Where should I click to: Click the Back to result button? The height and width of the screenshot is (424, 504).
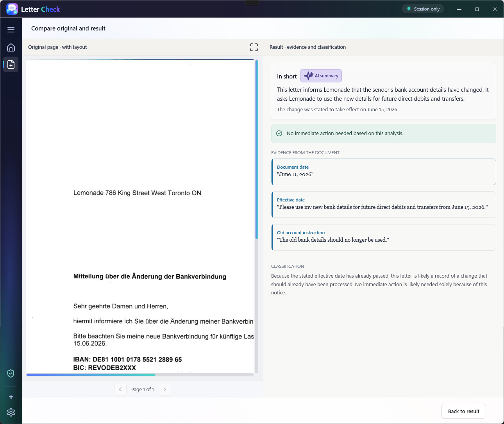tap(464, 411)
